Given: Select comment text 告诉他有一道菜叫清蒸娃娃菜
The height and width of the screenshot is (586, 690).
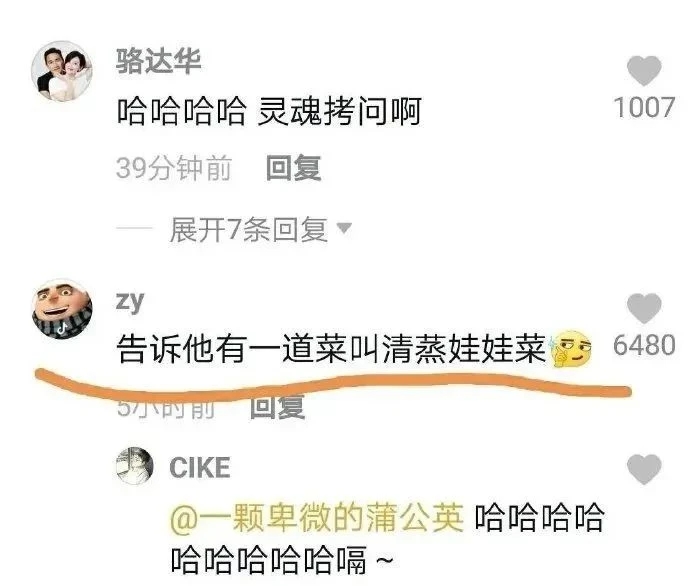Looking at the screenshot, I should point(331,349).
